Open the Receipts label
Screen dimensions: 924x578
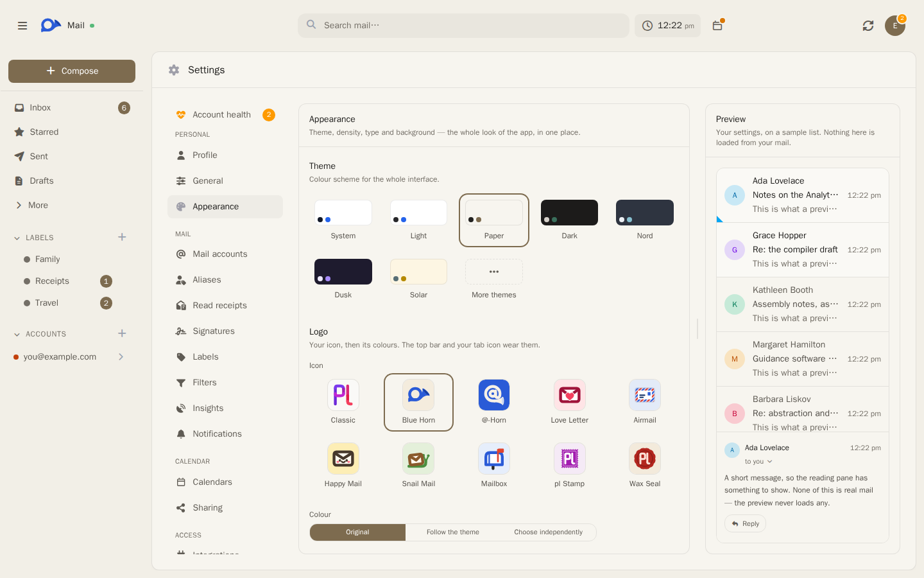[67, 281]
